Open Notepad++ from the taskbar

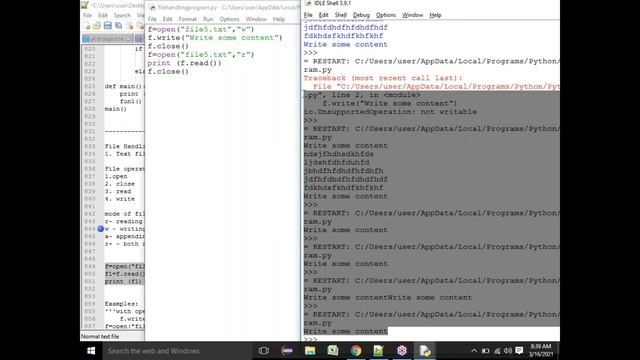tap(378, 351)
